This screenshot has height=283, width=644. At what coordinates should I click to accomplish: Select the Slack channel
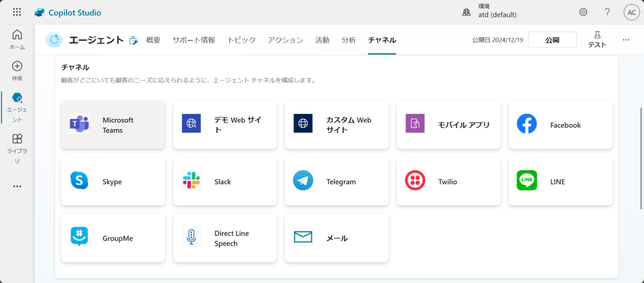click(x=225, y=181)
